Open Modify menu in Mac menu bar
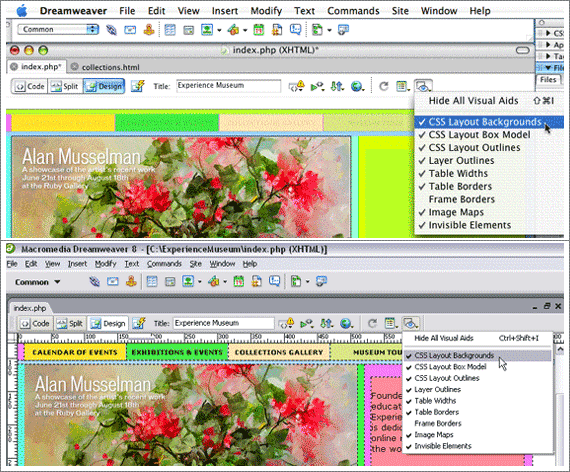The height and width of the screenshot is (472, 570). [x=266, y=11]
